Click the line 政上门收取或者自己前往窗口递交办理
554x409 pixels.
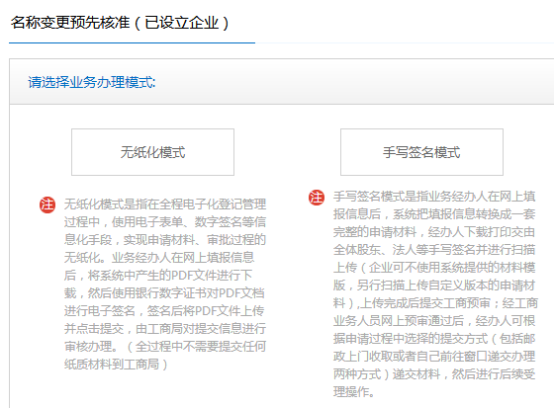[434, 356]
